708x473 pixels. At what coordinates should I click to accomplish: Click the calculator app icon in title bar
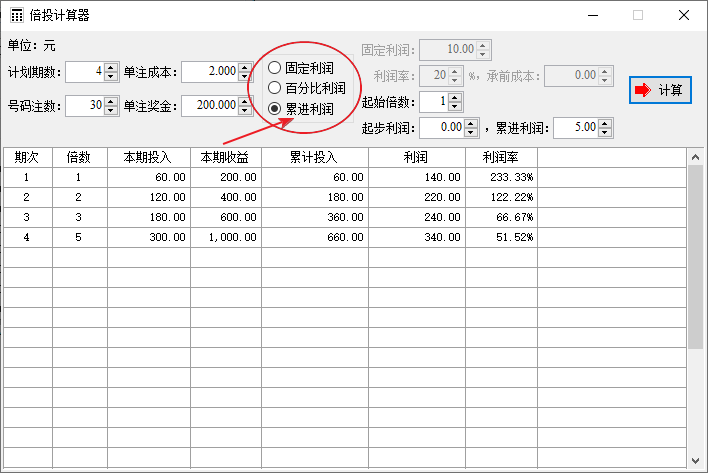tap(17, 15)
